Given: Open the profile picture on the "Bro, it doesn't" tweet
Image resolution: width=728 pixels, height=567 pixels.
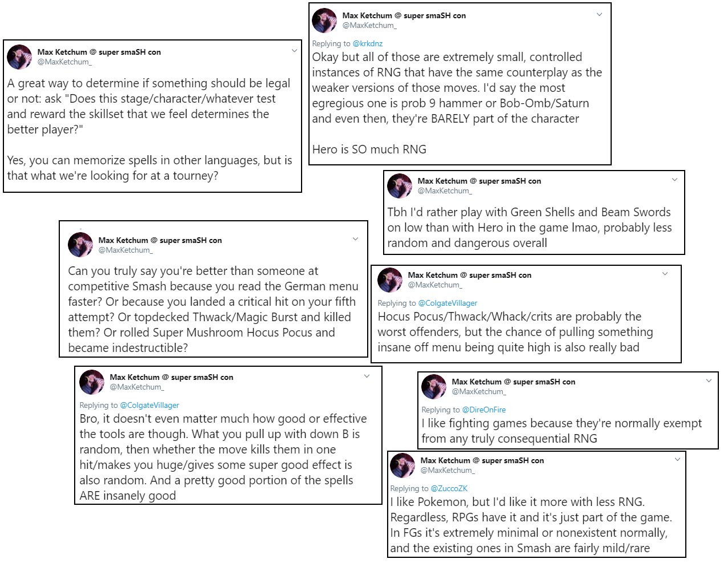Looking at the screenshot, I should click(x=92, y=382).
